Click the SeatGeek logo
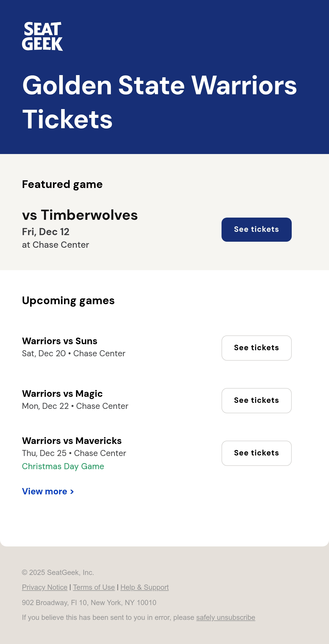 pos(42,36)
